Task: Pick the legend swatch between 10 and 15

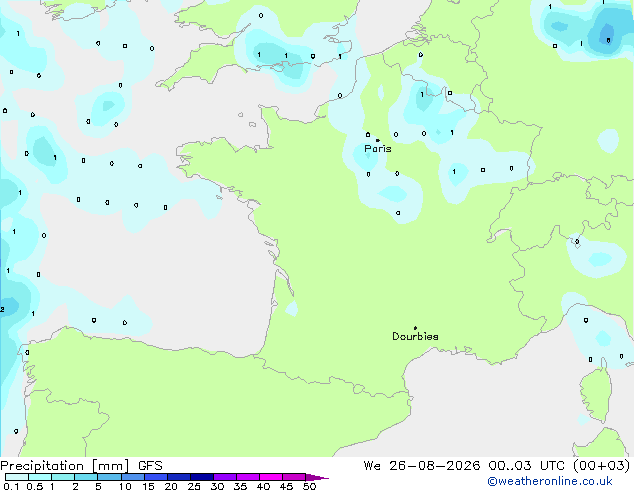Action: 133,477
